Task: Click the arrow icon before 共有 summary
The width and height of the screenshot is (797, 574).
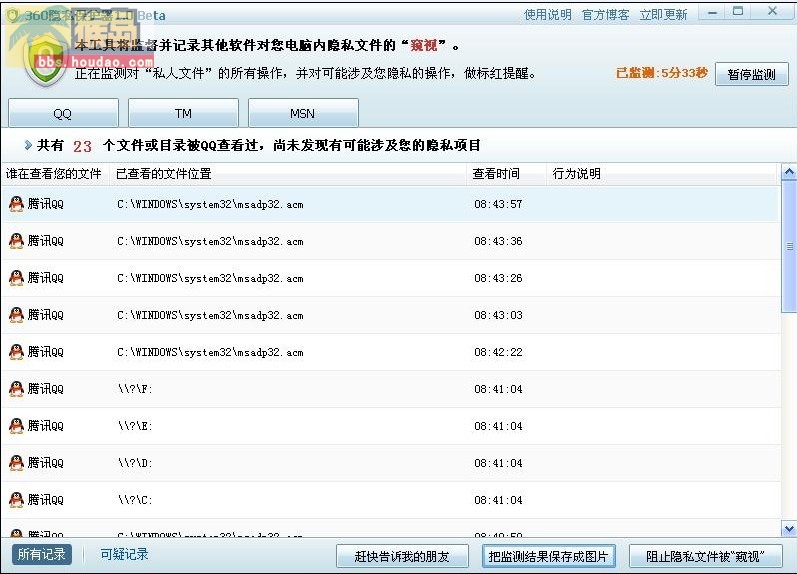Action: pos(28,145)
